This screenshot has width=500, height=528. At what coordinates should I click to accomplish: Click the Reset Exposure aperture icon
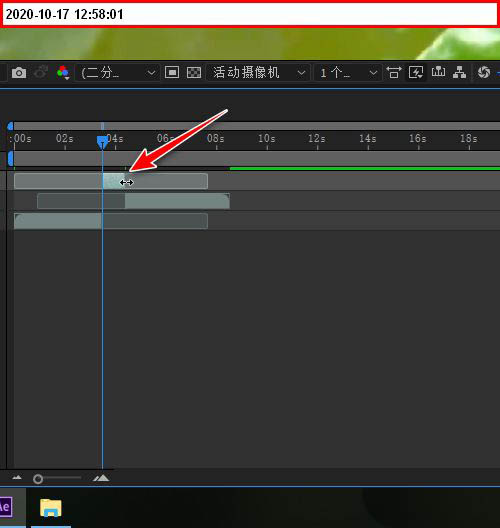pos(484,72)
